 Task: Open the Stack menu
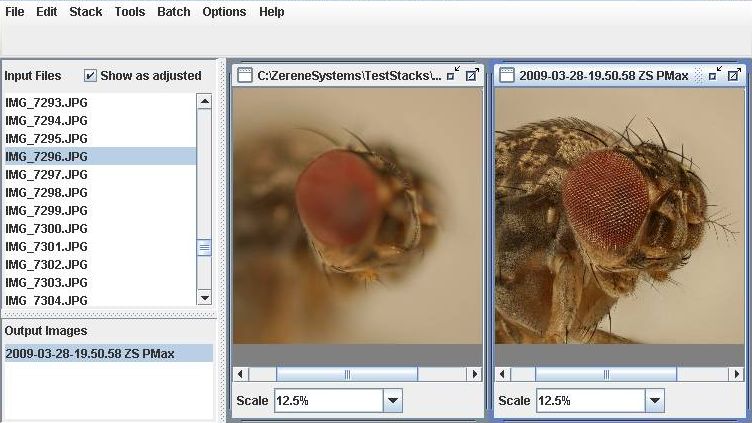[85, 12]
